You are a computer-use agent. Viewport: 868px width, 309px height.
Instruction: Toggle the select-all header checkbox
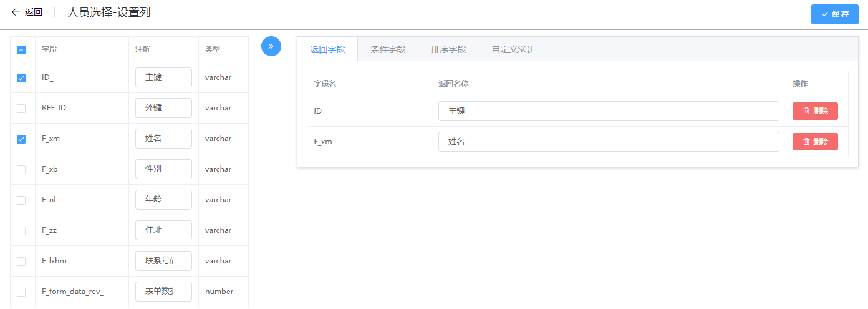coord(21,49)
